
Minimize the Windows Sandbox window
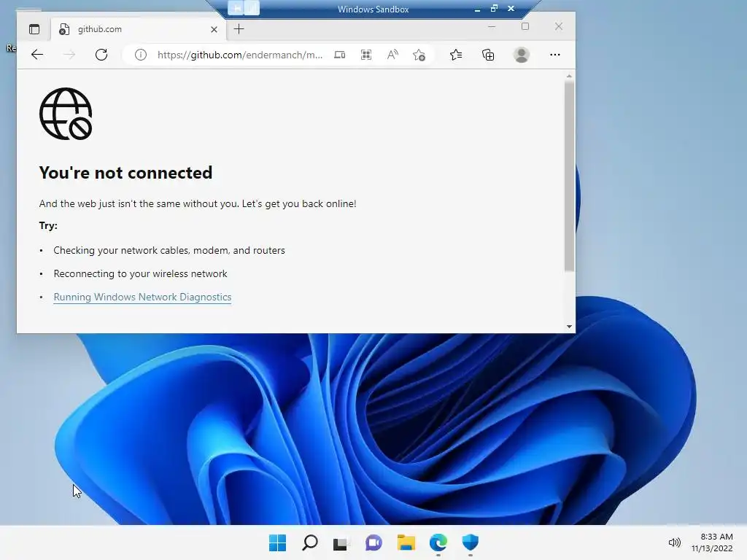click(477, 9)
